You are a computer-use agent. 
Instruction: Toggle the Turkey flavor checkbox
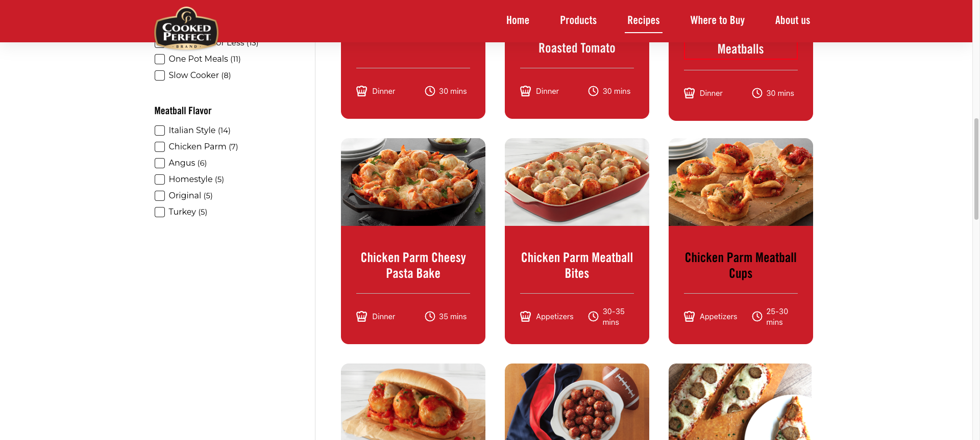pos(160,212)
